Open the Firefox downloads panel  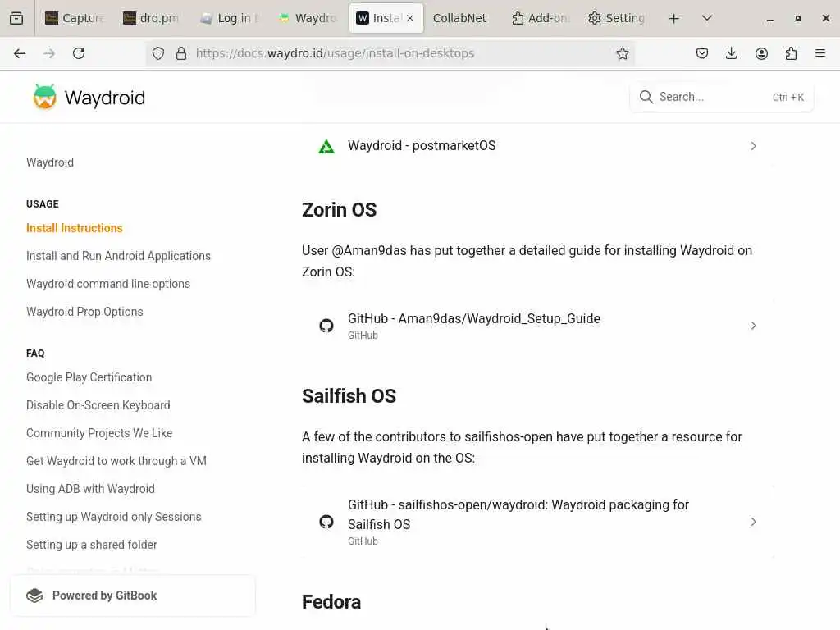pos(732,53)
